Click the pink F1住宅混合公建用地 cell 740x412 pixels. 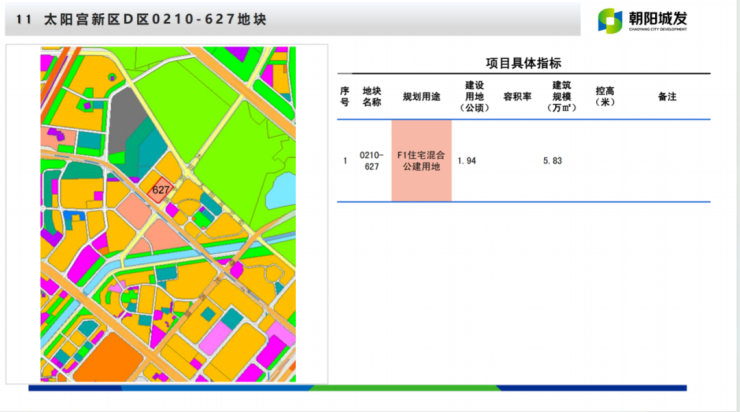click(x=421, y=161)
